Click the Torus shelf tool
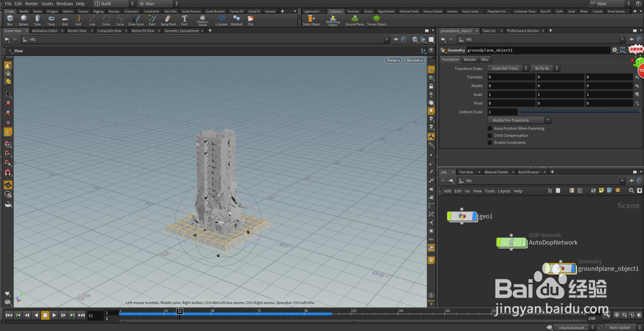 51,20
